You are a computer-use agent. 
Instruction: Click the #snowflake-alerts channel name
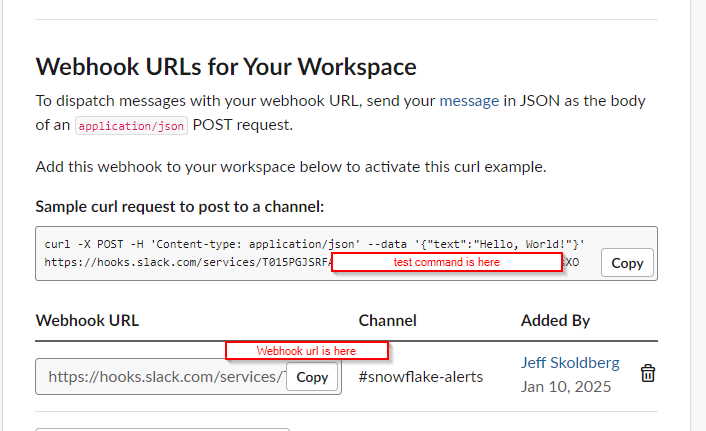pyautogui.click(x=421, y=377)
